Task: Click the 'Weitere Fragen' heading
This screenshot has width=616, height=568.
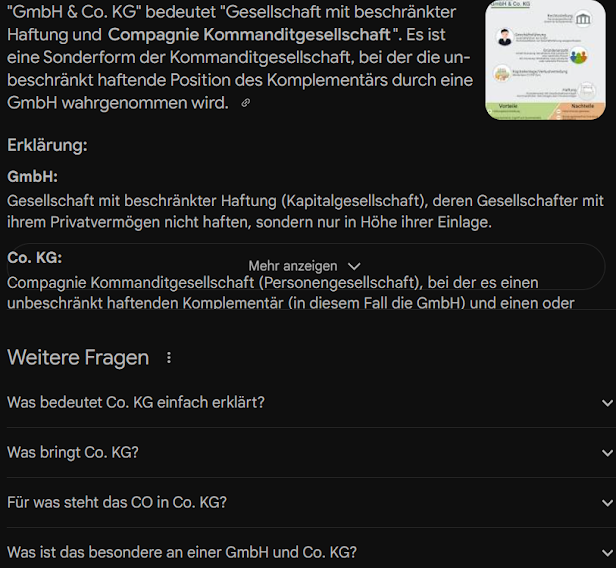Action: (78, 357)
